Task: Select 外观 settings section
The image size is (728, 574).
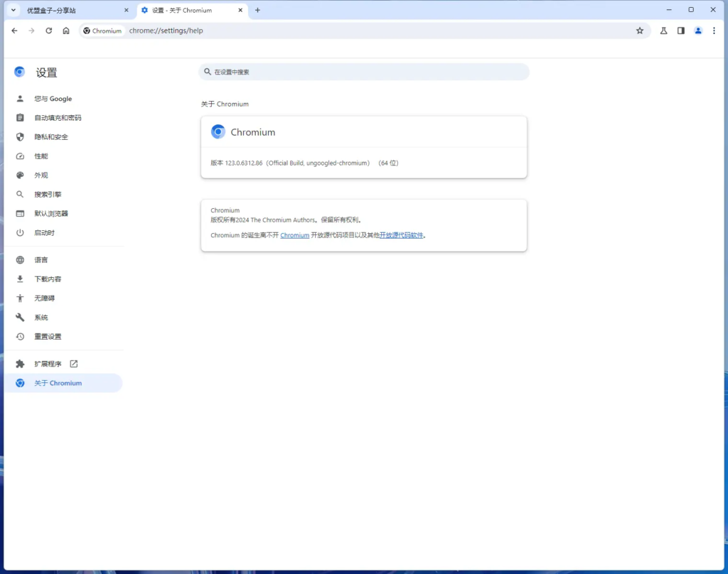Action: [x=41, y=175]
